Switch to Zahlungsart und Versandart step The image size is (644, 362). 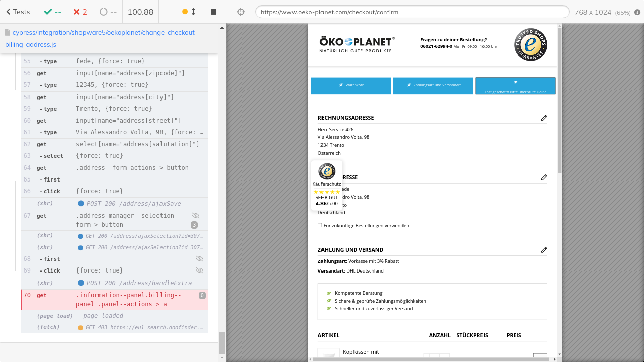tap(433, 85)
